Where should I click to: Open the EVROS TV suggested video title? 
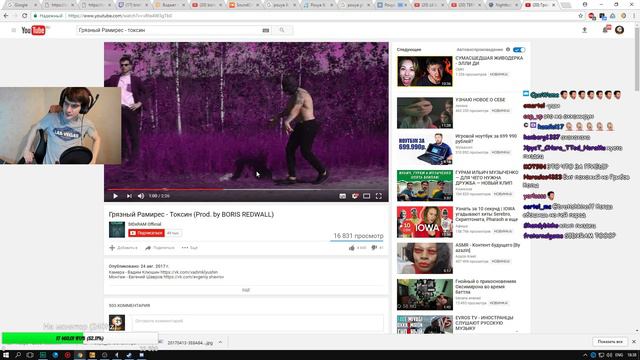484,323
